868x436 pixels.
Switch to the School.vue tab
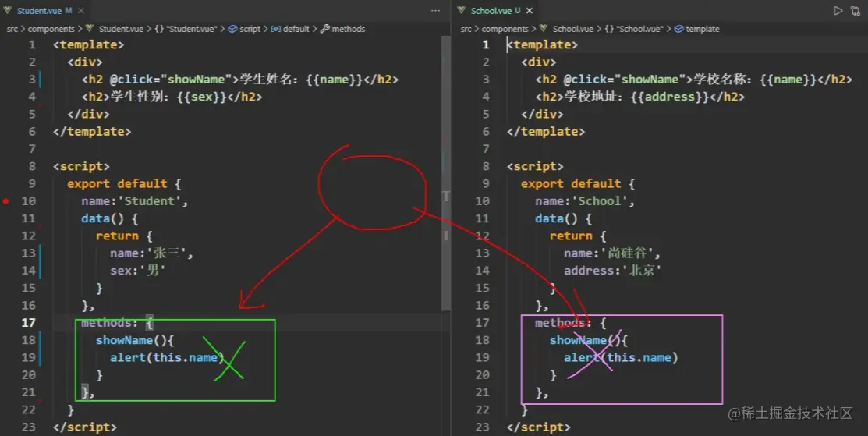pyautogui.click(x=496, y=10)
